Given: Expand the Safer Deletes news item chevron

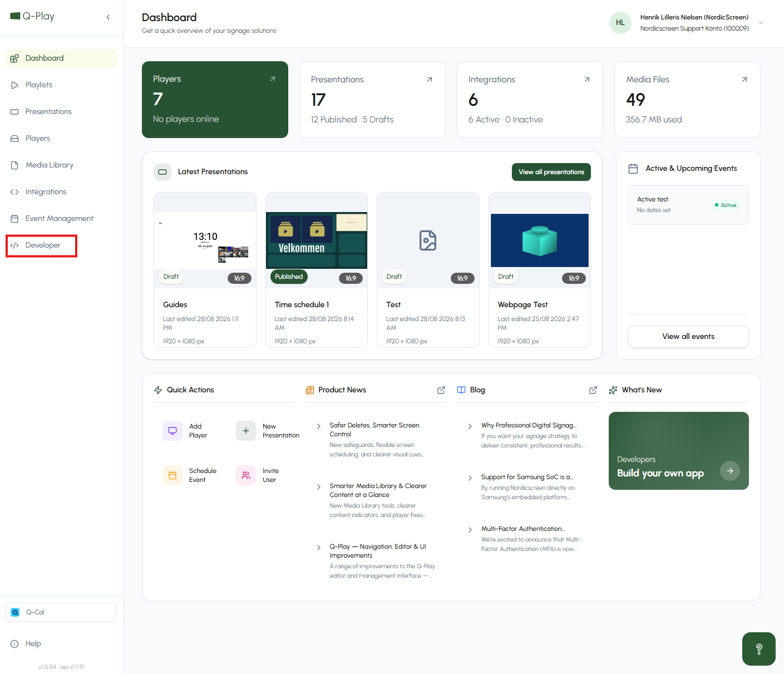Looking at the screenshot, I should pos(319,426).
